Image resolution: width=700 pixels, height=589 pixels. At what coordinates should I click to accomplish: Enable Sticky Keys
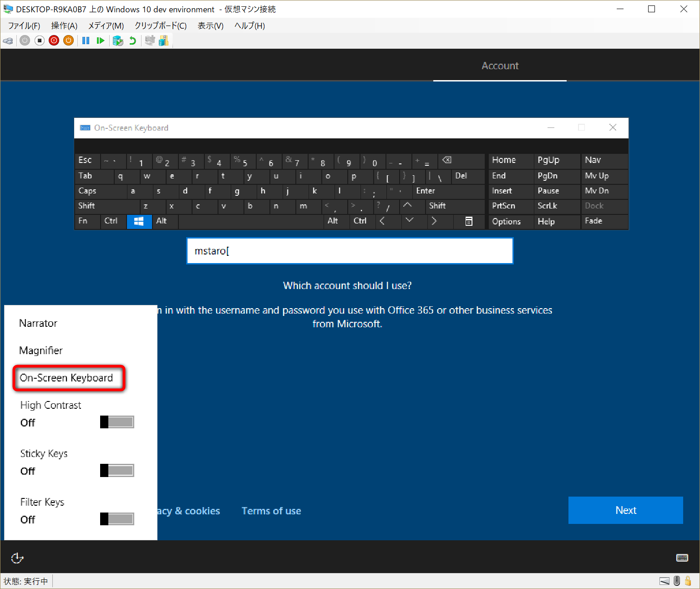(x=117, y=470)
